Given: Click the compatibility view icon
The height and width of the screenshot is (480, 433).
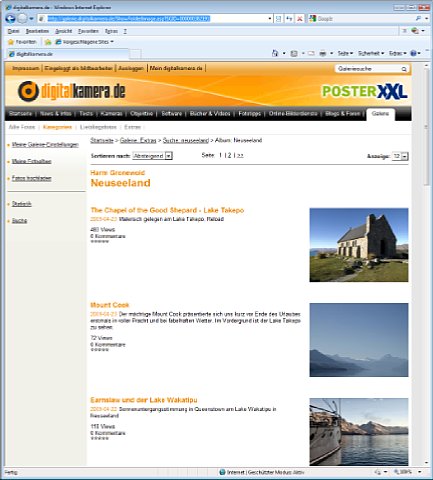Looking at the screenshot, I should (x=279, y=19).
